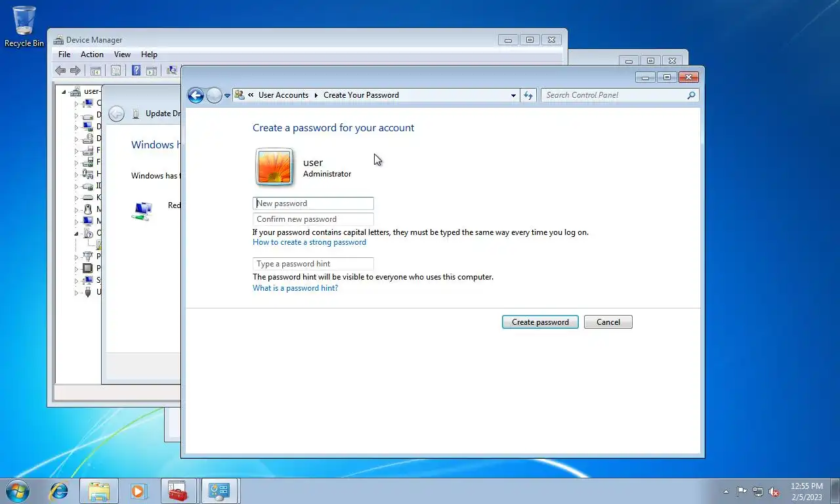Open the Windows Start menu
This screenshot has height=504, width=840.
coord(17,491)
